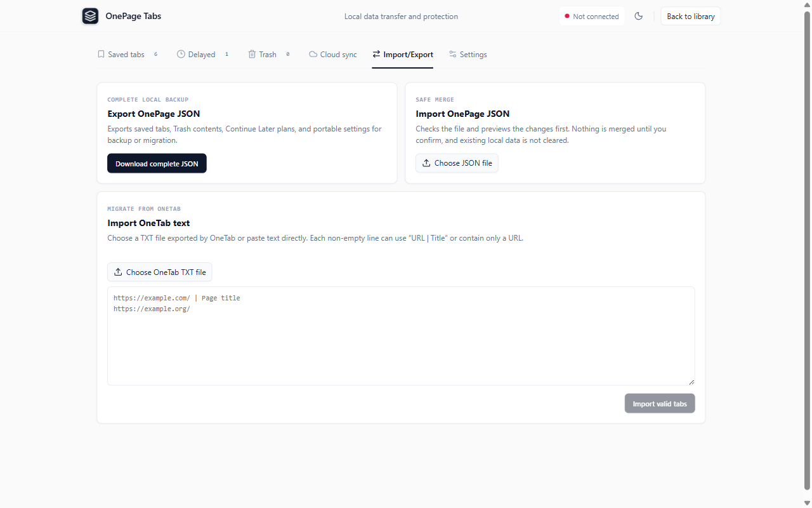Image resolution: width=812 pixels, height=508 pixels.
Task: Click inside the OneTab text paste area
Action: coord(401,336)
